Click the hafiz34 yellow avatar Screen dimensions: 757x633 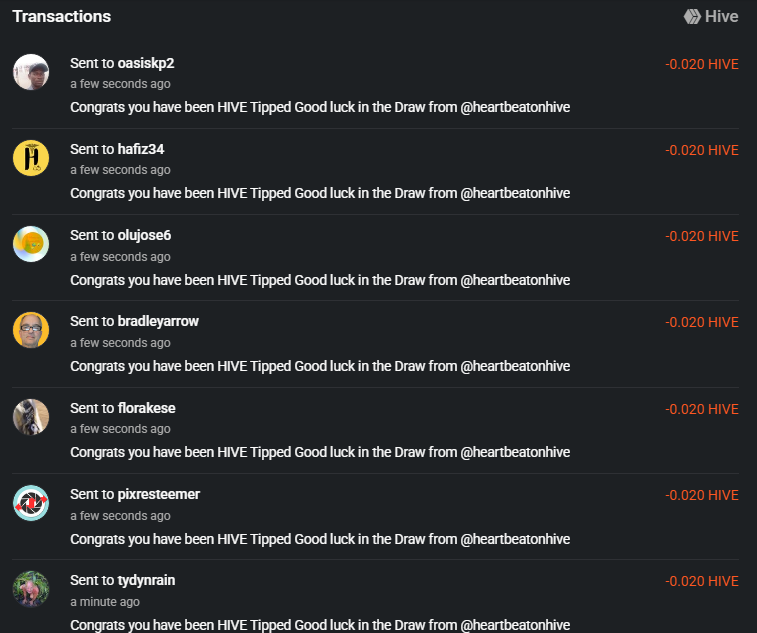click(x=31, y=158)
